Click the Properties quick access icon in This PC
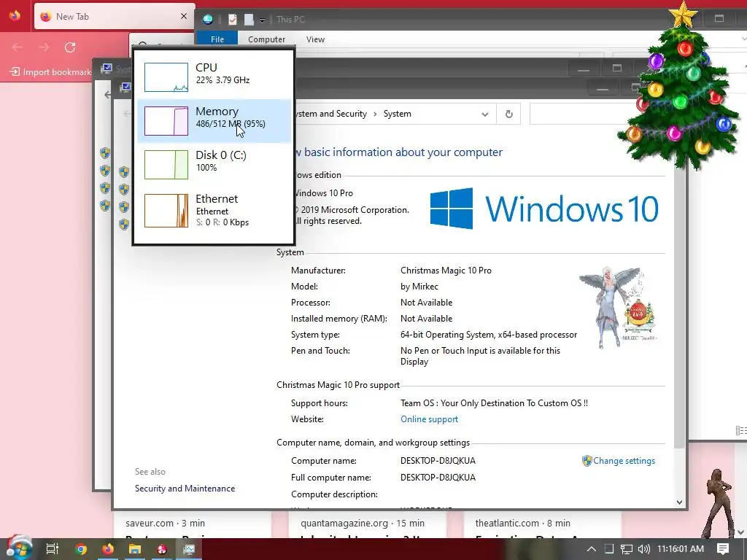 point(233,19)
